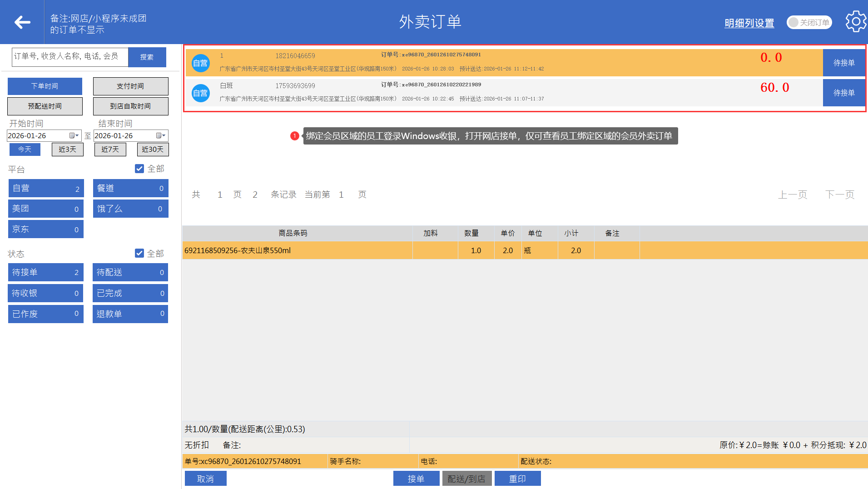Click the 自营 badge on the first order
Viewport: 868px width, 489px height.
[200, 63]
